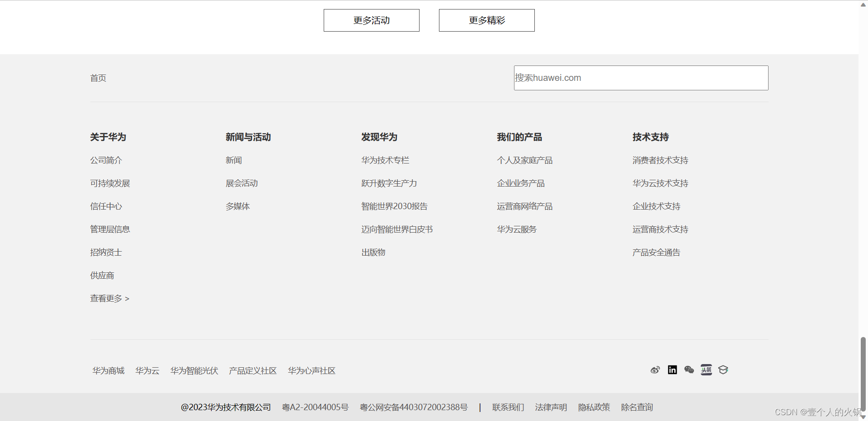
Task: Open 供应商 link
Action: 102,276
